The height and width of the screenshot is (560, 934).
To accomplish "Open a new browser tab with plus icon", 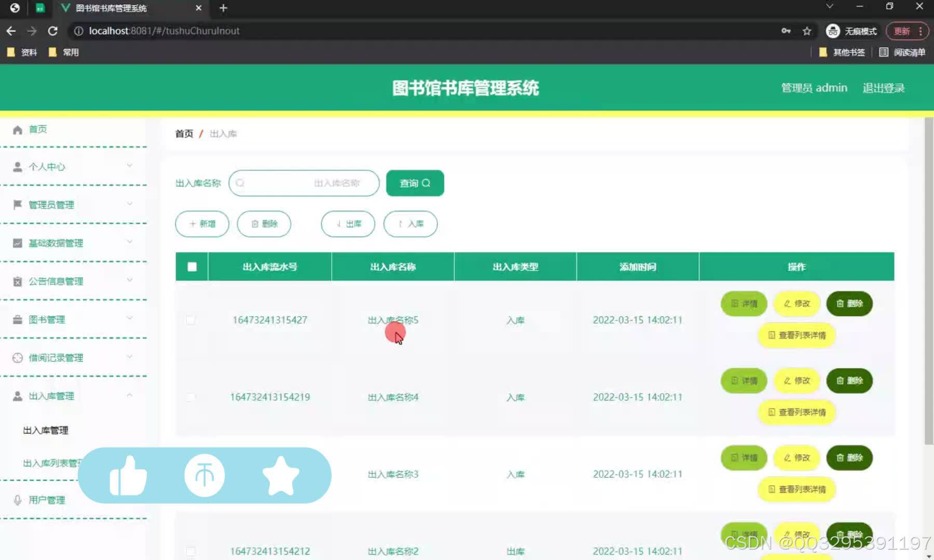I will point(223,8).
